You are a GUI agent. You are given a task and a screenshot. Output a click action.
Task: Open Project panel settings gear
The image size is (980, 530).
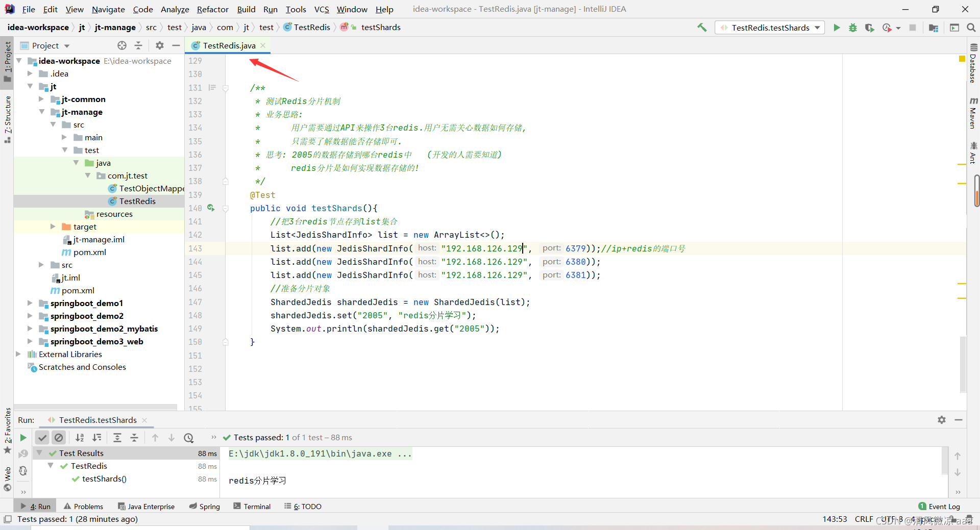[x=160, y=45]
